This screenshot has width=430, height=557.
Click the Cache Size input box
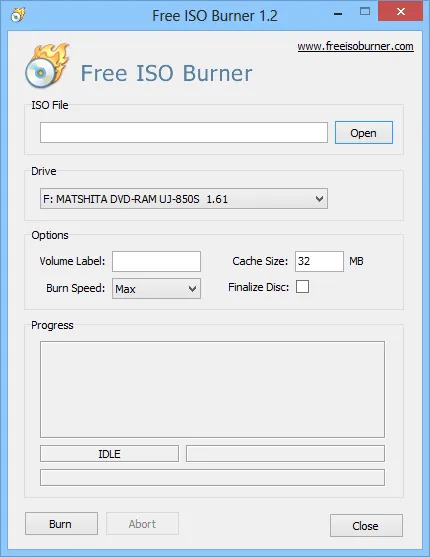(x=319, y=261)
